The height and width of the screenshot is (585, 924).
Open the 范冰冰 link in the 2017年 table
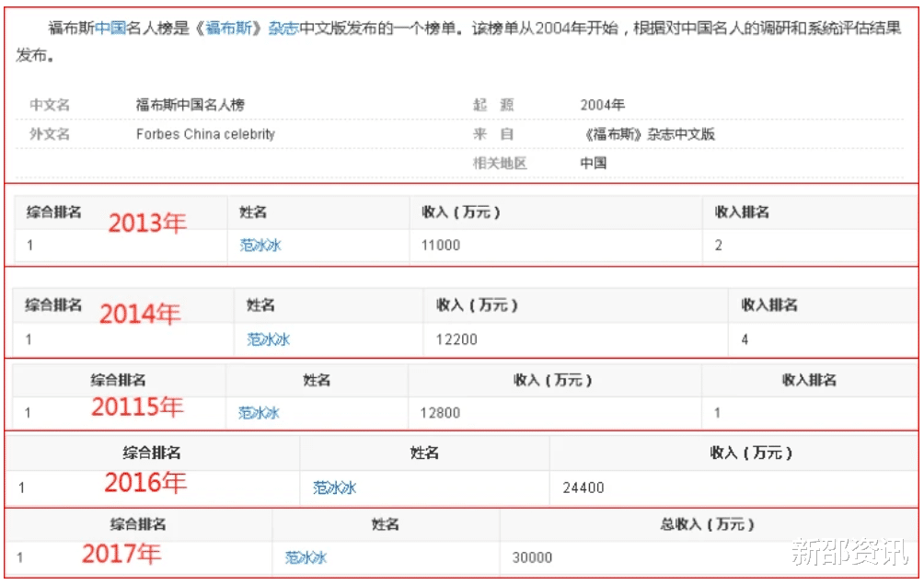pyautogui.click(x=306, y=557)
